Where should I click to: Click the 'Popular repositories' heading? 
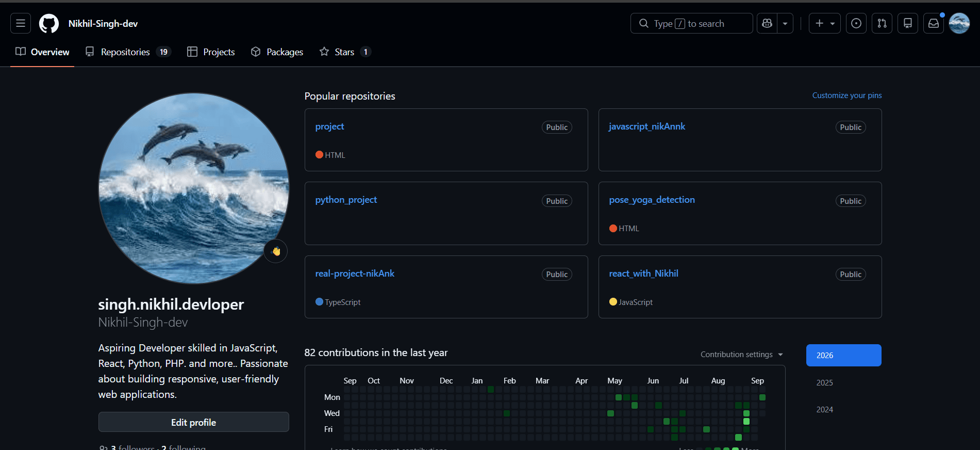350,96
